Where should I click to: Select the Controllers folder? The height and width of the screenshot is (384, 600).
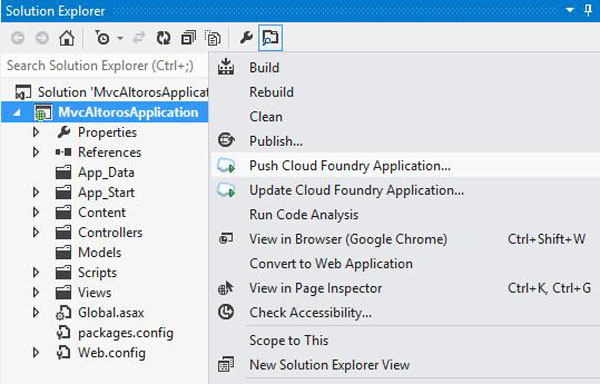pos(110,232)
